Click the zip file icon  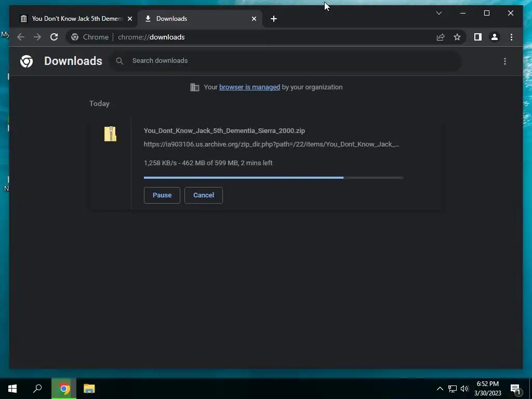click(x=110, y=134)
